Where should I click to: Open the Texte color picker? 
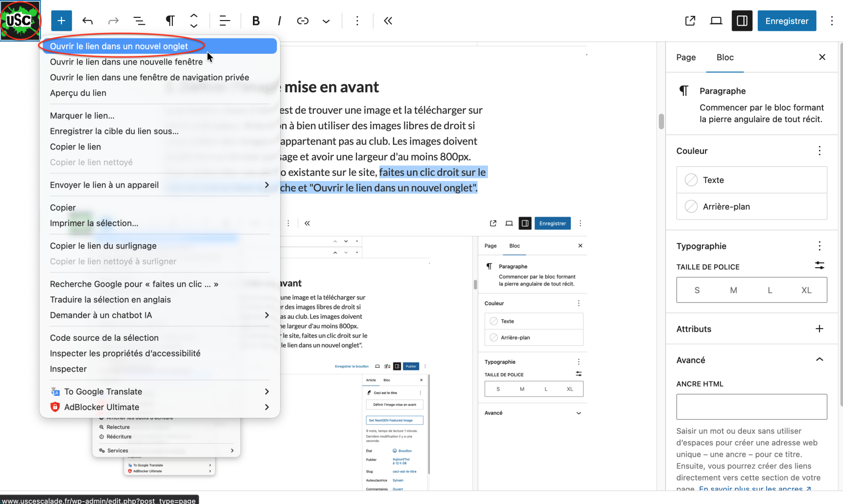[x=751, y=180]
